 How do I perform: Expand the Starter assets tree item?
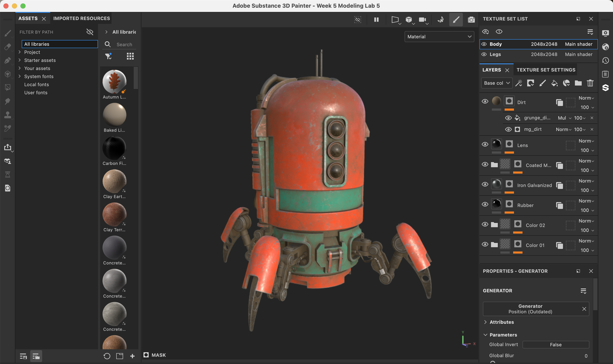20,60
